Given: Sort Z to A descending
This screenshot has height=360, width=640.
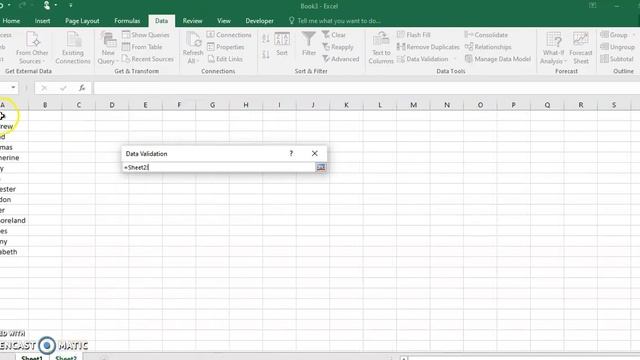Looking at the screenshot, I should coord(266,54).
